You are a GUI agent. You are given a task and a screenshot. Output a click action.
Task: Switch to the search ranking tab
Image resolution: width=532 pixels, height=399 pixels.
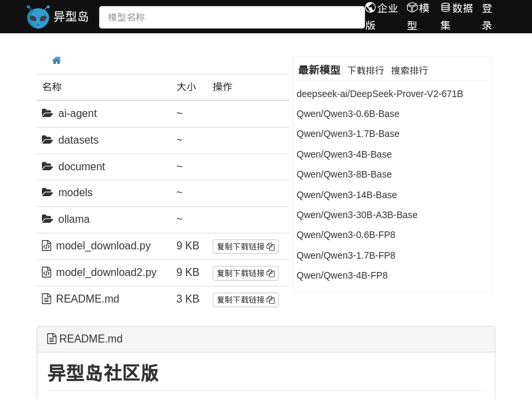click(x=410, y=70)
